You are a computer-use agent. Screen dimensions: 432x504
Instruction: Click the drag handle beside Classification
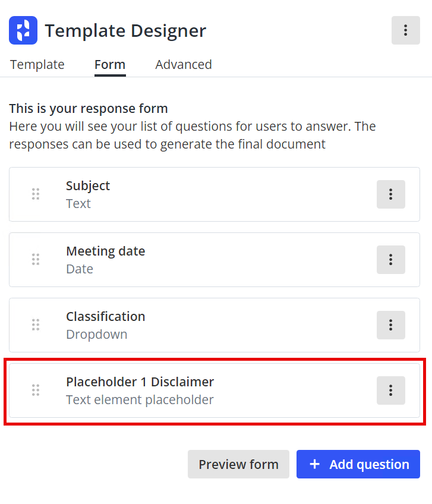coord(36,325)
